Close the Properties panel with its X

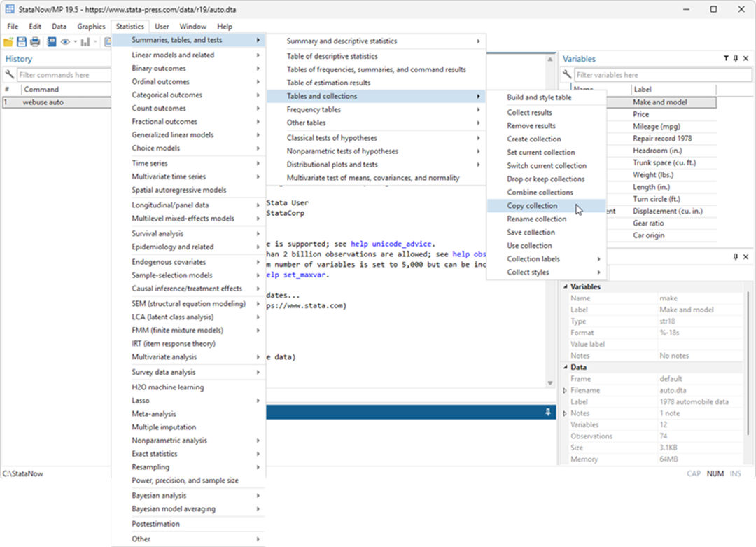746,256
